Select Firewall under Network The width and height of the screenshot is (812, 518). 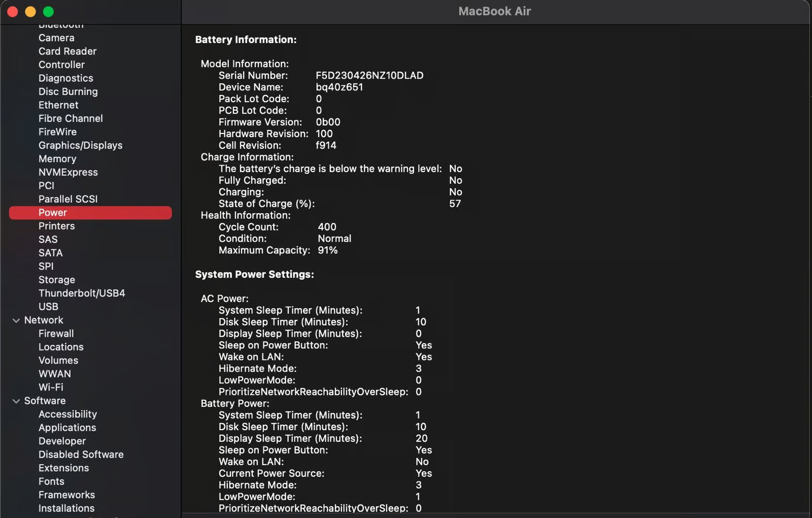[56, 334]
